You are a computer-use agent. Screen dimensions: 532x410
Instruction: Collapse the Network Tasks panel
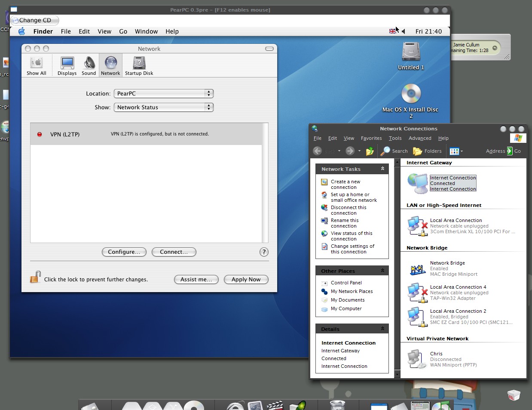point(382,169)
